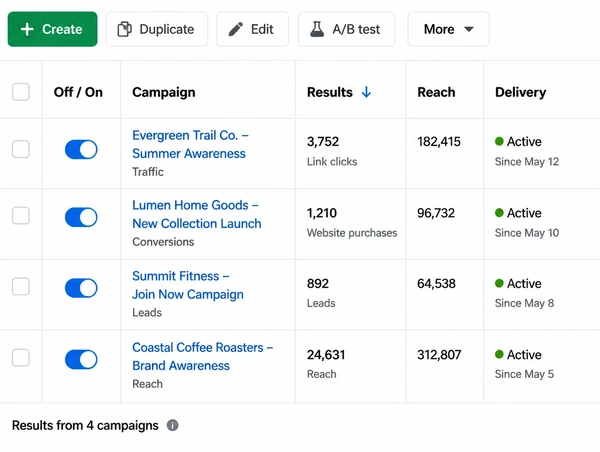Click the blue sort arrow beside Results
600x452 pixels.
tap(366, 92)
